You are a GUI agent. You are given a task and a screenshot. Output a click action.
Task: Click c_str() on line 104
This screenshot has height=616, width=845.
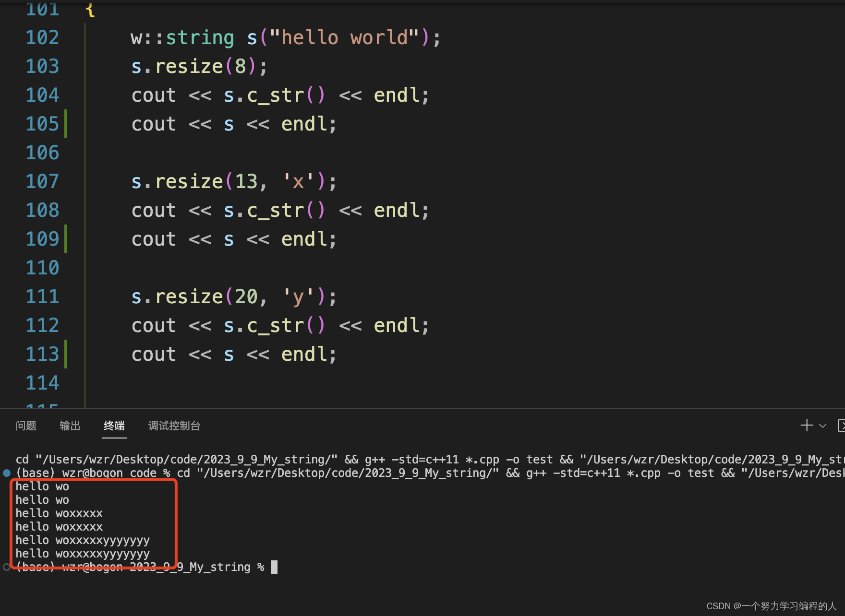coord(286,95)
